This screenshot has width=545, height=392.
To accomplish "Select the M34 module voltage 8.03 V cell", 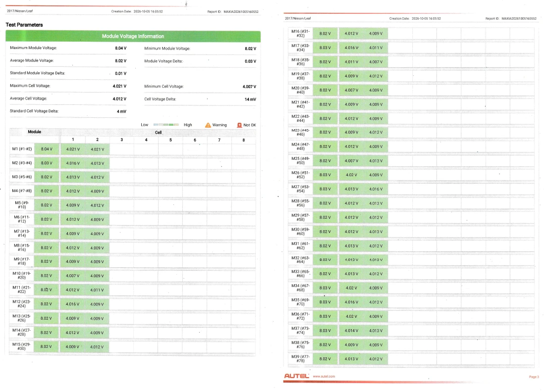I will [x=325, y=288].
